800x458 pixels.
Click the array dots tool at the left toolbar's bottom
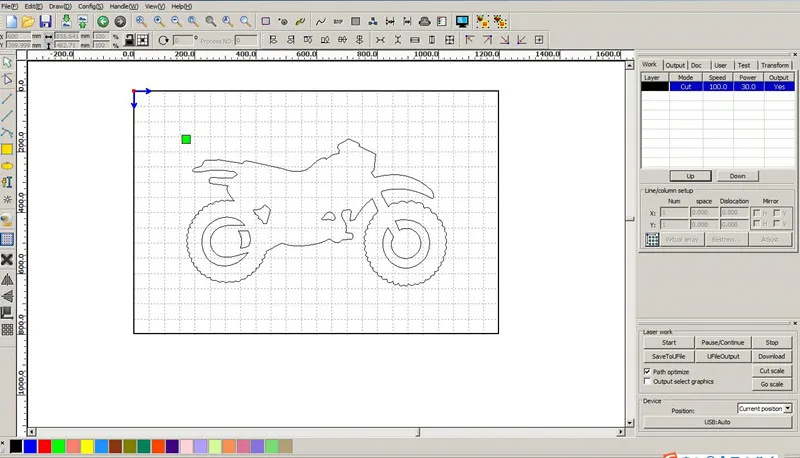(x=7, y=329)
